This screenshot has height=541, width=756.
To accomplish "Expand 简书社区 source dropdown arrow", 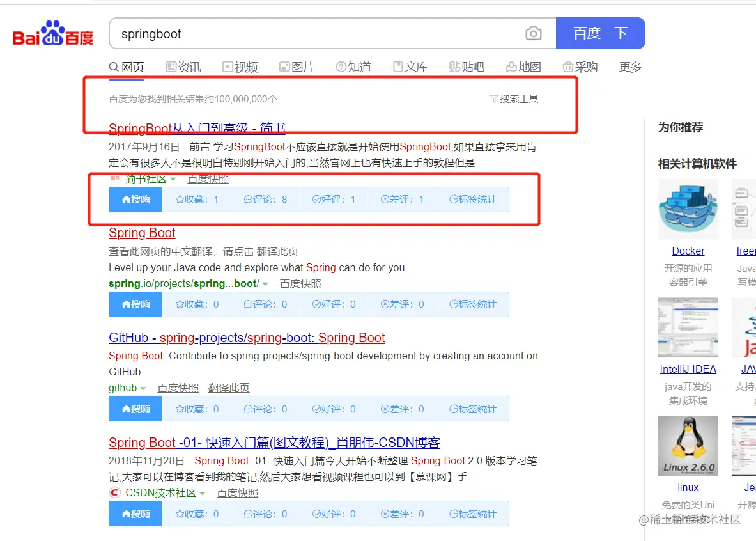I will pos(173,179).
